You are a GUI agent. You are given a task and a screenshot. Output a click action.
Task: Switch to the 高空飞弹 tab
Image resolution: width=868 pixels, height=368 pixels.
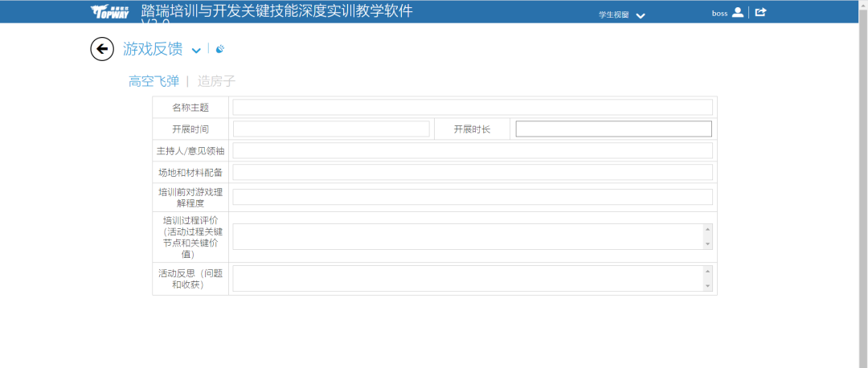[x=154, y=81]
